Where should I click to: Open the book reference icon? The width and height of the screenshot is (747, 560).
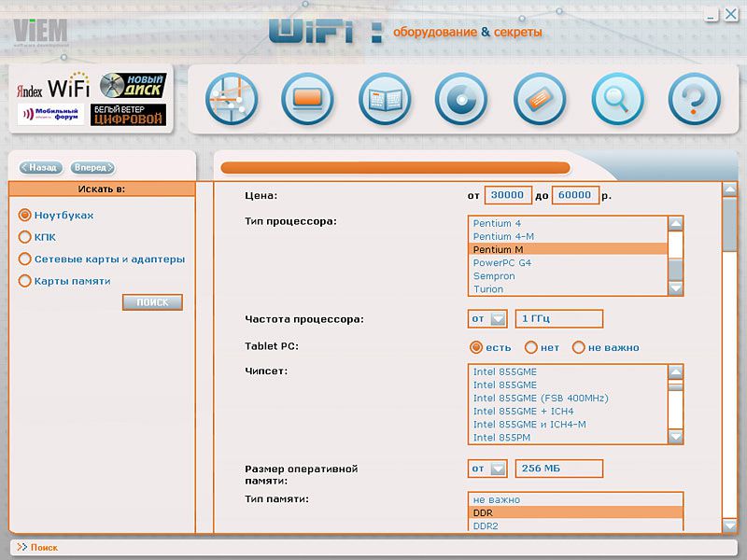385,98
